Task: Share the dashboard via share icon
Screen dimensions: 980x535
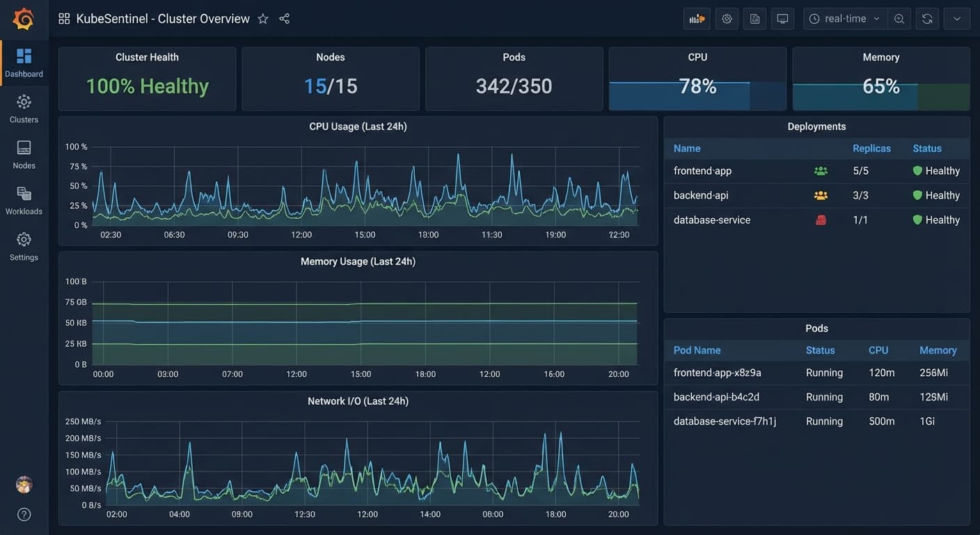Action: [285, 19]
